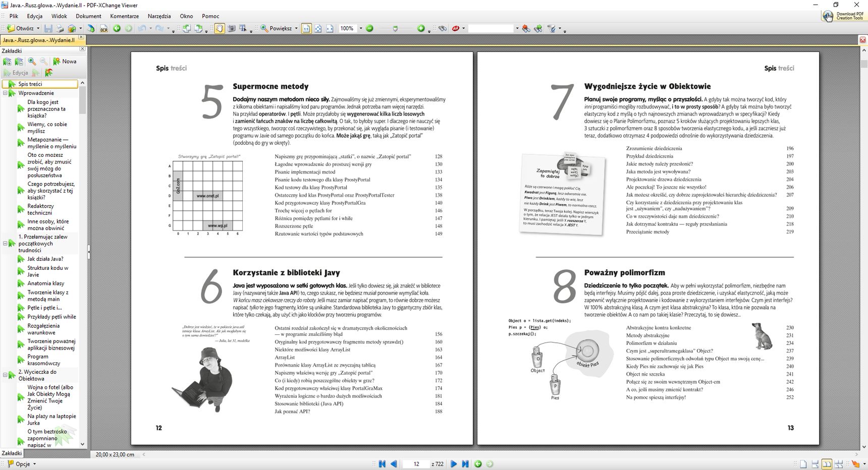Switch to single page layout
Viewport: 868px width, 470px height.
pos(803,464)
